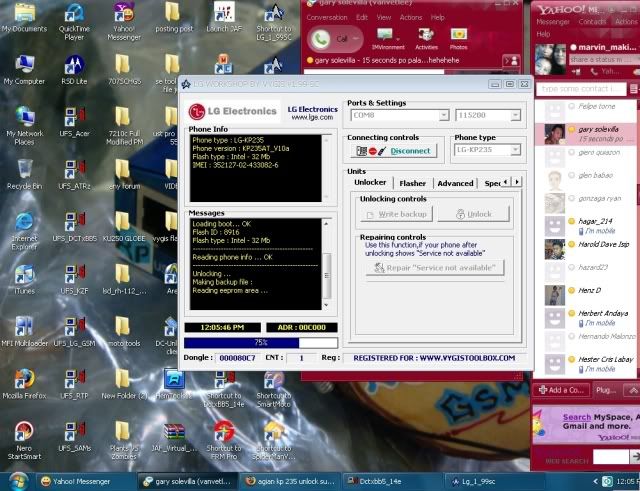The image size is (640, 491).
Task: Click the Disconnect button
Action: coord(394,151)
